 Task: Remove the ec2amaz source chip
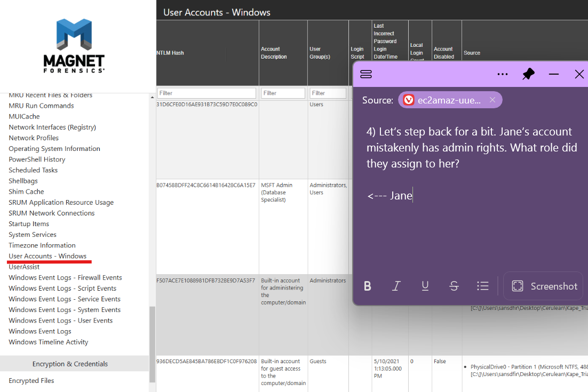[492, 100]
